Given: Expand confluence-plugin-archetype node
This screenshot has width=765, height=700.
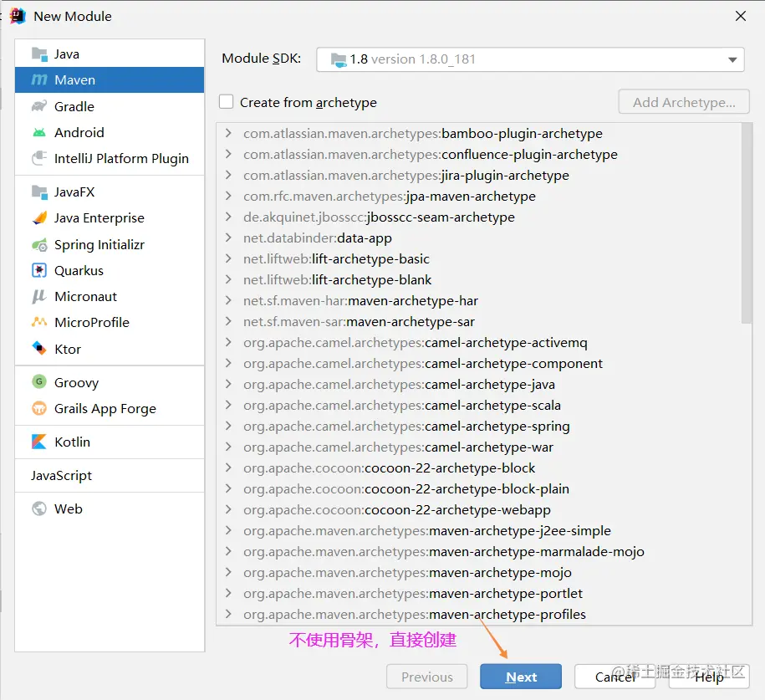Looking at the screenshot, I should tap(228, 154).
